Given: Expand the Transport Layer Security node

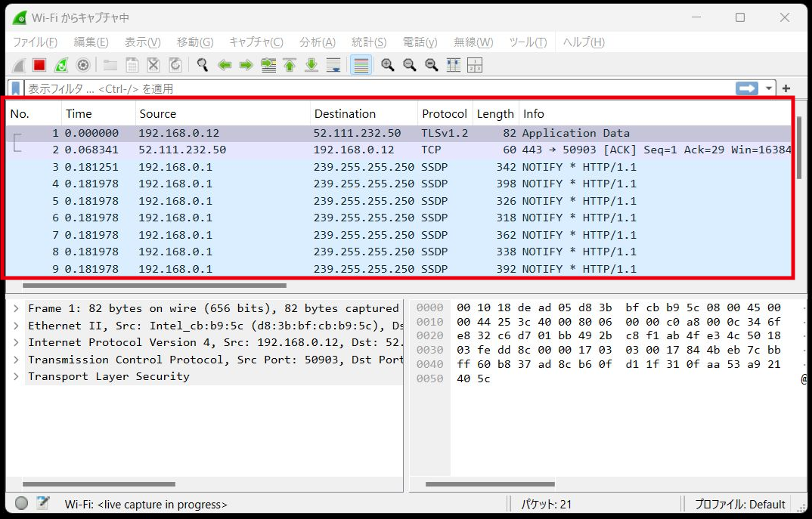Looking at the screenshot, I should tap(17, 376).
